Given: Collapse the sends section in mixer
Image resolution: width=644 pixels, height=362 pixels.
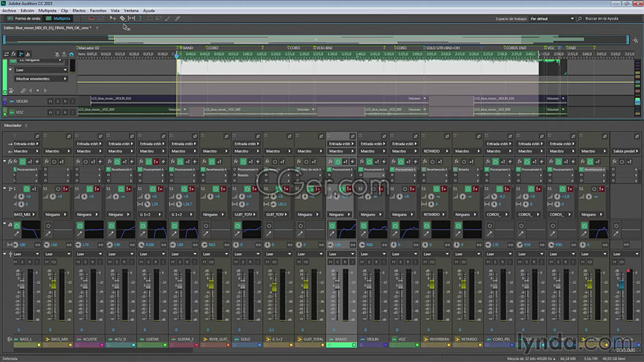Looking at the screenshot, I should click(x=5, y=189).
